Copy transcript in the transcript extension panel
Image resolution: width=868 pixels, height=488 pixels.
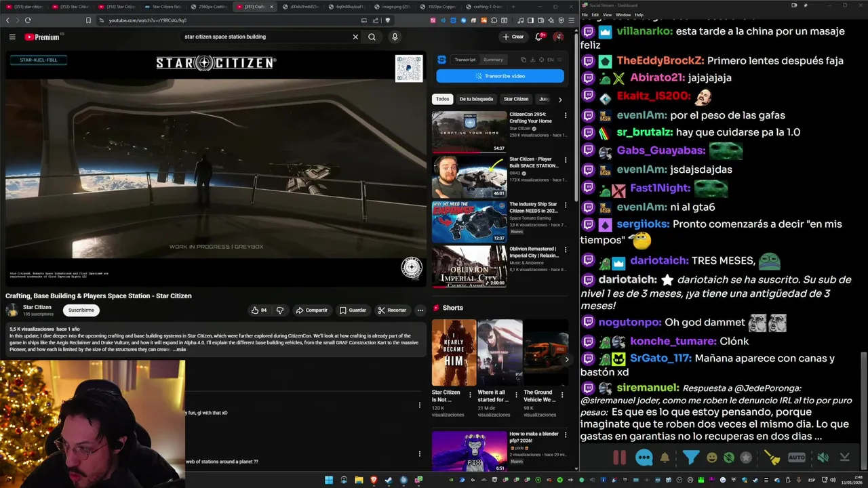point(523,60)
